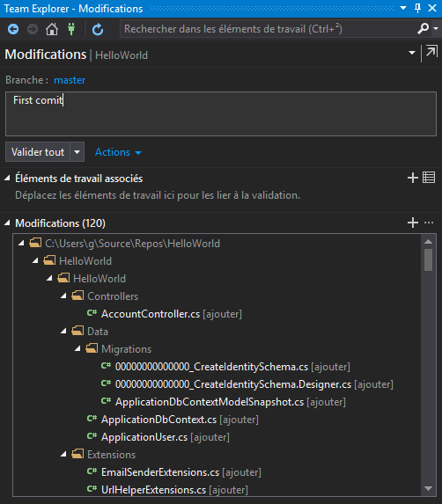
Task: Open Modifications page title dropdown arrow
Action: point(412,53)
